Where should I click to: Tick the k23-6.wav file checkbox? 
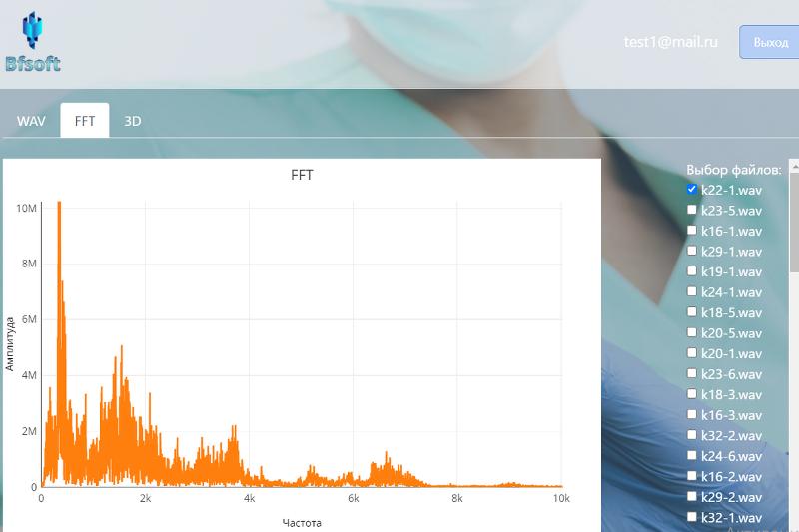(692, 373)
